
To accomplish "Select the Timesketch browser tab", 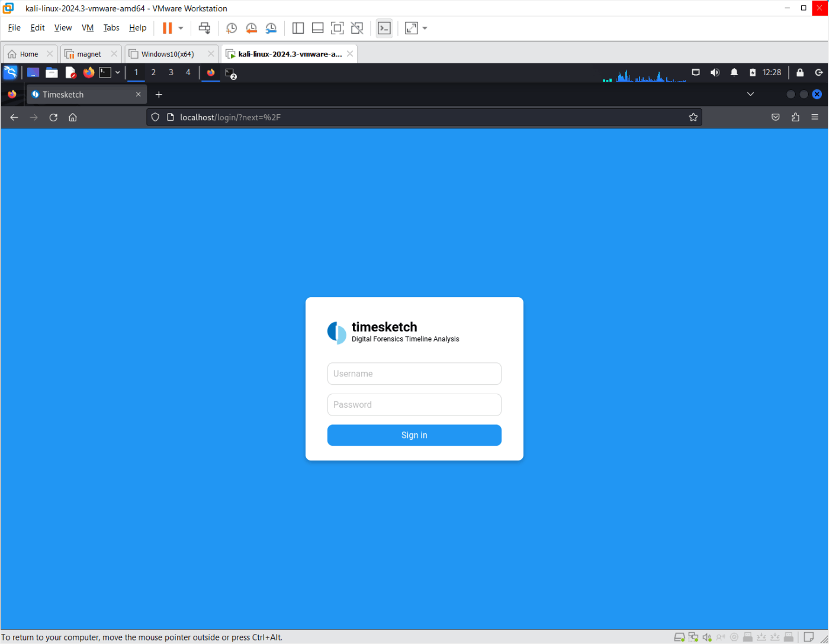I will pyautogui.click(x=86, y=94).
